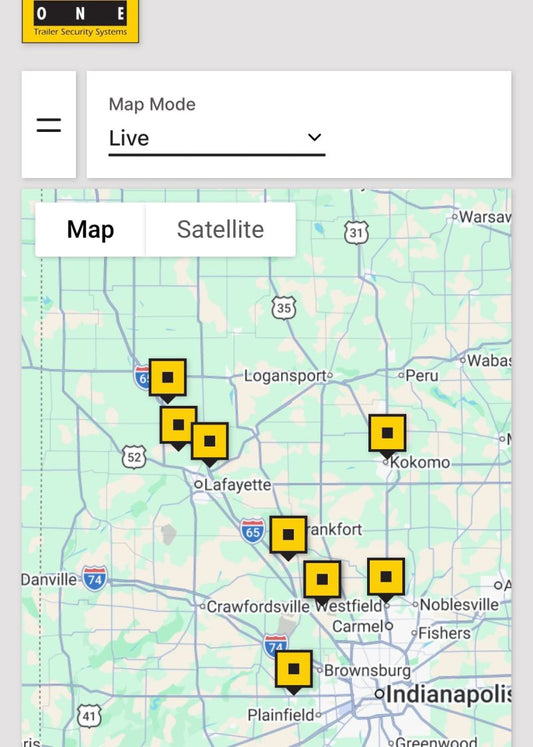
Task: Click the US 31 highway shield
Action: coord(356,233)
